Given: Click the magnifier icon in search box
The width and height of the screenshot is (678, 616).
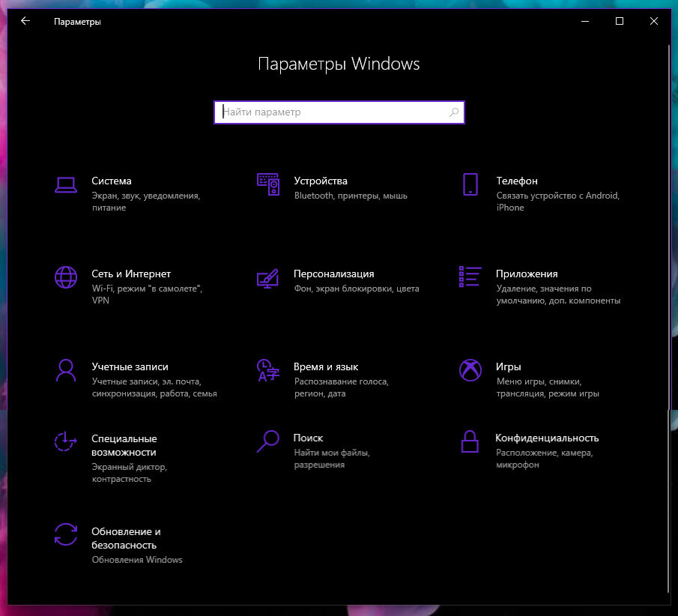Looking at the screenshot, I should tap(453, 112).
